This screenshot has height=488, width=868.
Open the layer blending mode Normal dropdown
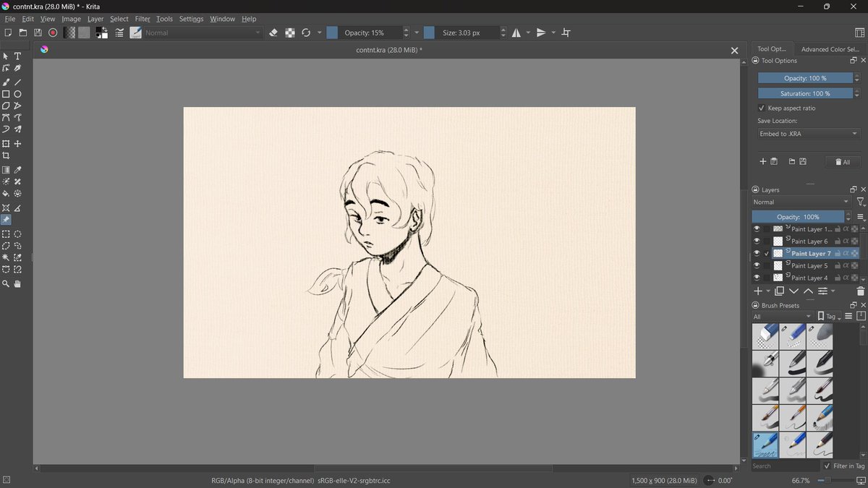pos(800,202)
